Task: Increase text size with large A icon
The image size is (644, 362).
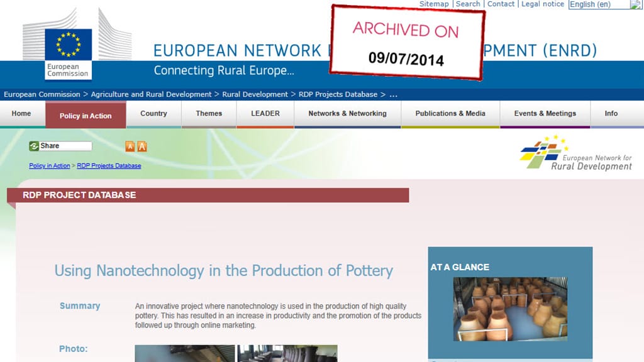Action: point(142,146)
